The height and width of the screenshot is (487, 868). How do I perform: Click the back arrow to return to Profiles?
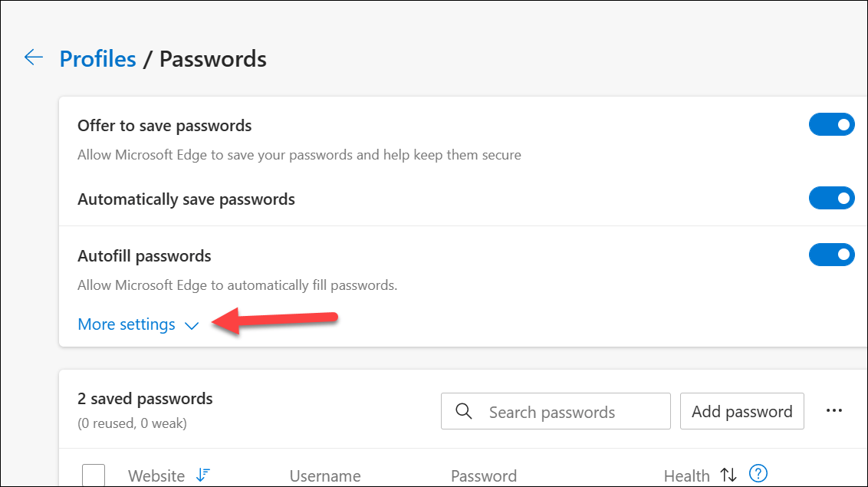coord(33,58)
